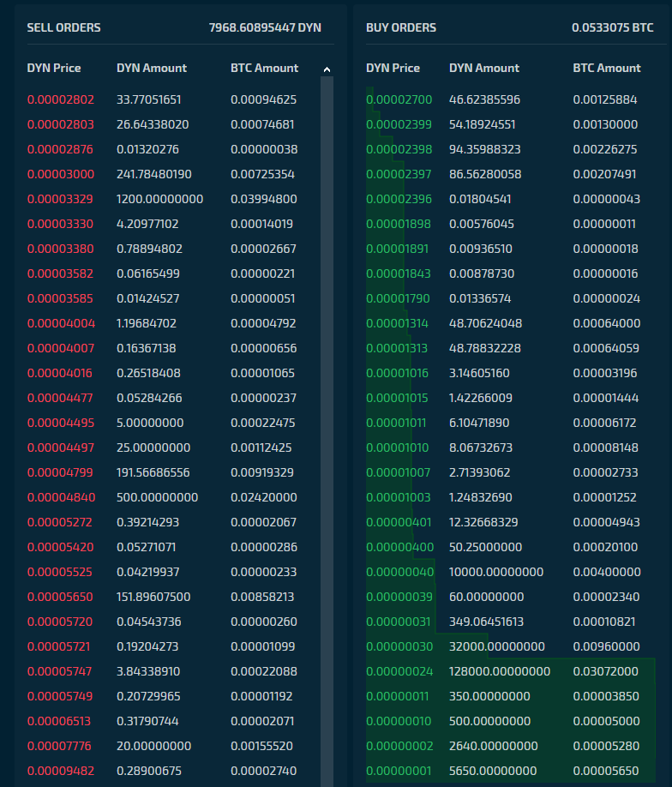
Task: Select the buy price 0.00000024
Action: (x=399, y=671)
